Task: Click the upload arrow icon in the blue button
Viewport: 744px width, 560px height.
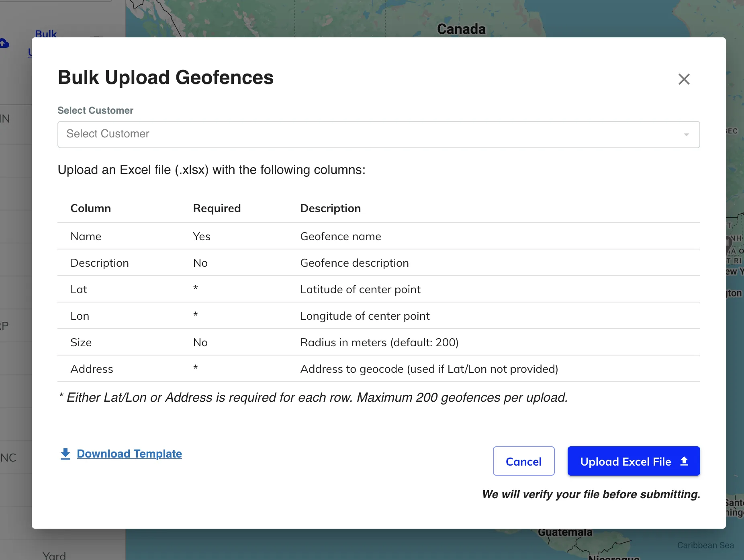Action: click(x=684, y=461)
